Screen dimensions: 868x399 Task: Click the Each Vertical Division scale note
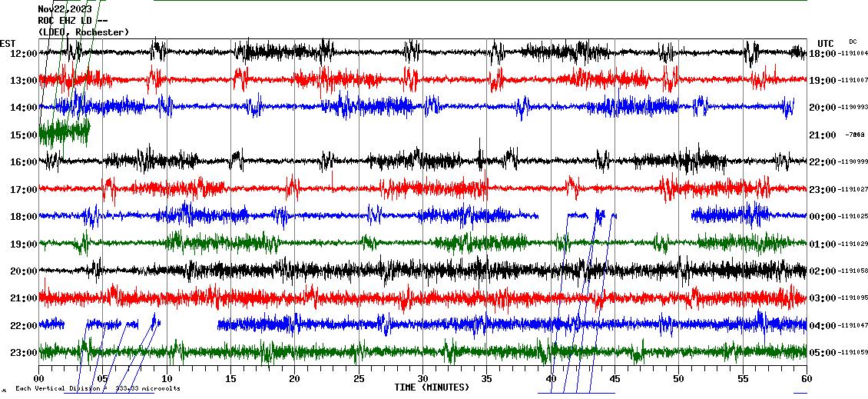click(98, 389)
